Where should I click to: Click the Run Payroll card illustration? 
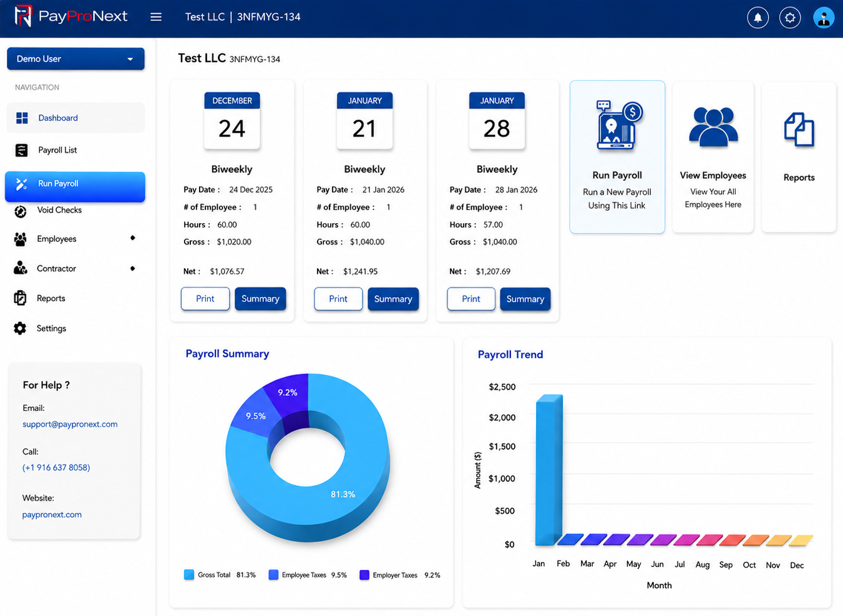[618, 126]
